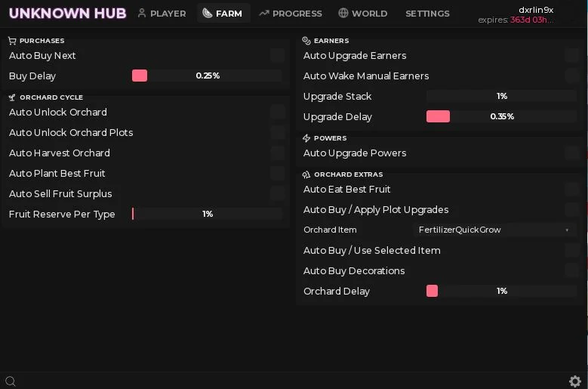The height and width of the screenshot is (389, 588).
Task: Click the globe icon beside World
Action: [x=343, y=13]
